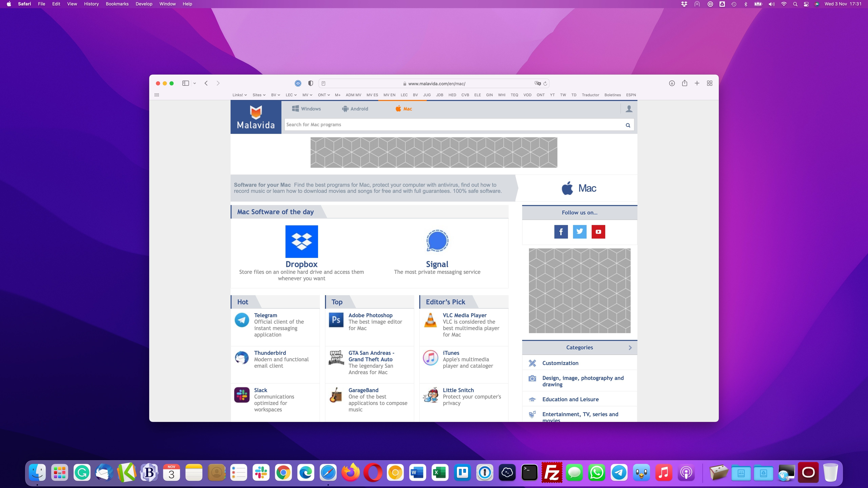The height and width of the screenshot is (488, 868).
Task: Click the Adobe Photoshop icon in Top section
Action: tap(336, 320)
